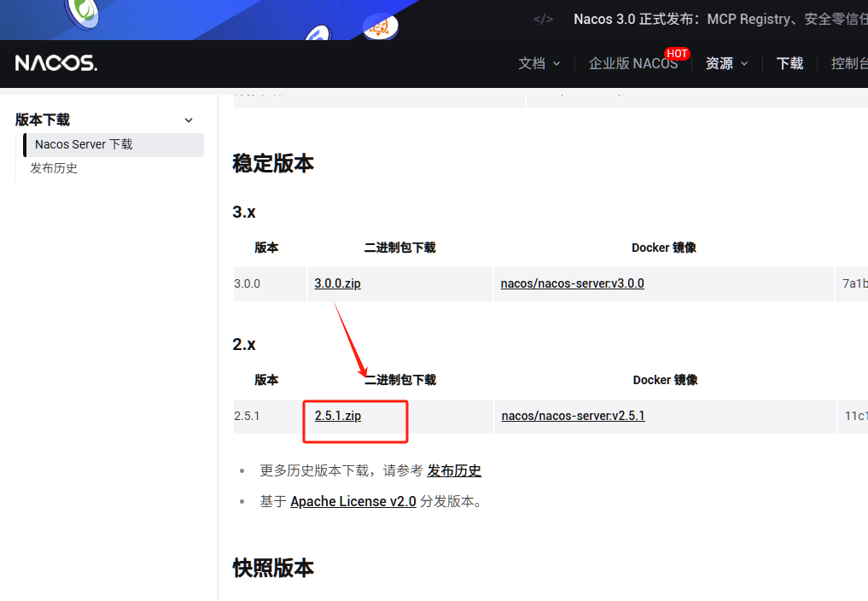868x601 pixels.
Task: Click the 11c1 hash cell in 2.5.1 row
Action: (853, 417)
